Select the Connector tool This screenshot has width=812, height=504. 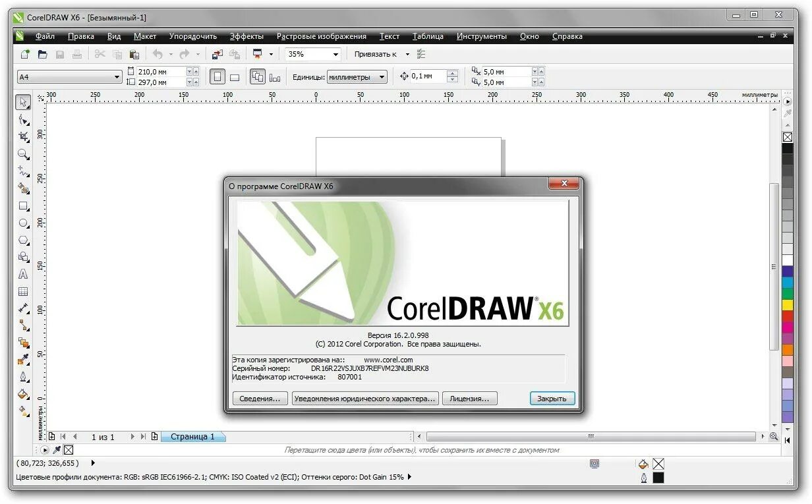pyautogui.click(x=24, y=325)
